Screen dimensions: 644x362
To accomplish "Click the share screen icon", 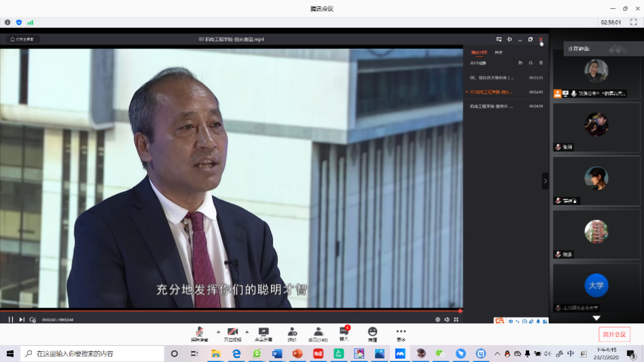I will [x=263, y=332].
